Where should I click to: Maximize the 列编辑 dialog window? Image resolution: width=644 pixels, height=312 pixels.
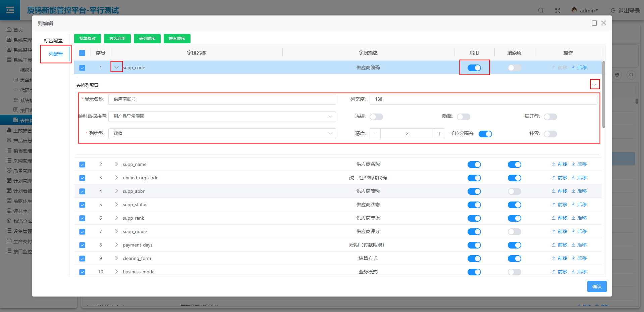click(x=594, y=23)
